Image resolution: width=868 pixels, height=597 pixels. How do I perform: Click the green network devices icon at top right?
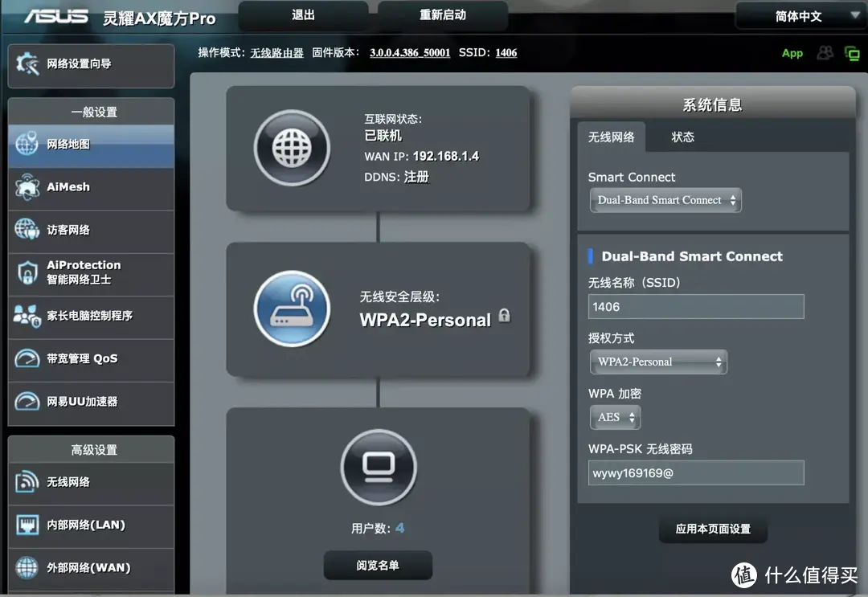click(852, 53)
